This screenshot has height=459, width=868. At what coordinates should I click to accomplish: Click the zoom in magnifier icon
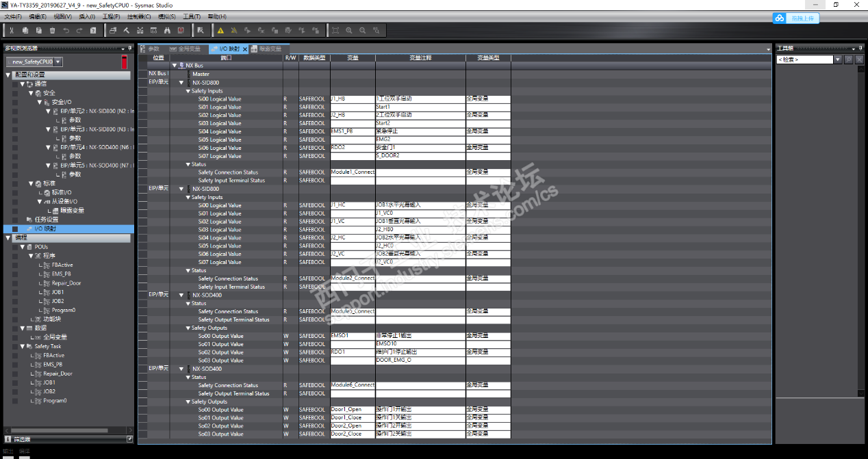pyautogui.click(x=349, y=30)
